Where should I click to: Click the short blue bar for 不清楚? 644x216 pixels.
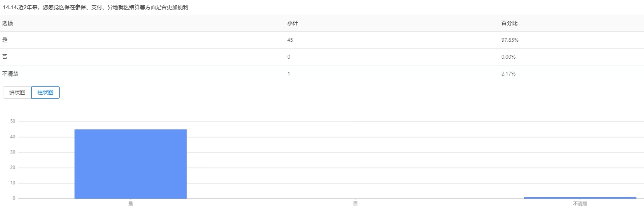pyautogui.click(x=580, y=197)
